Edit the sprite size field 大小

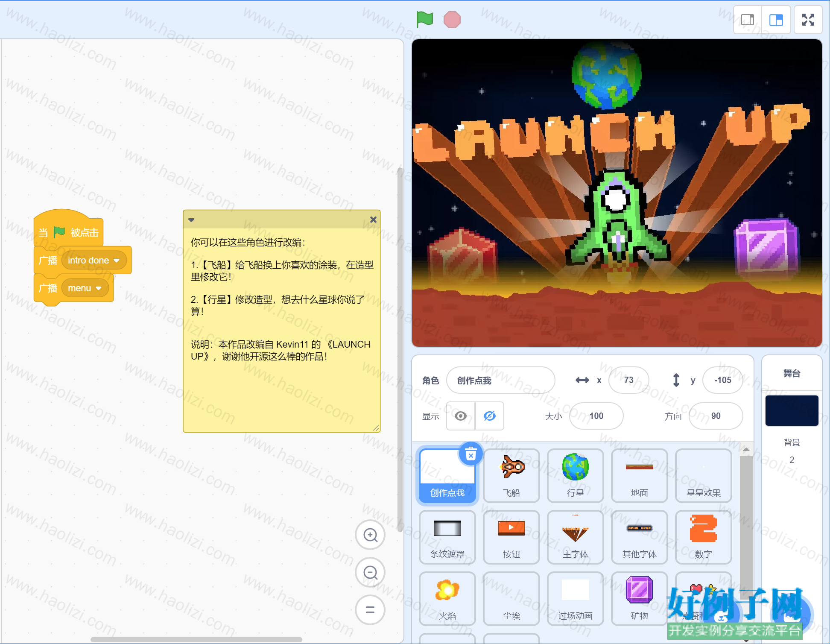click(x=596, y=416)
